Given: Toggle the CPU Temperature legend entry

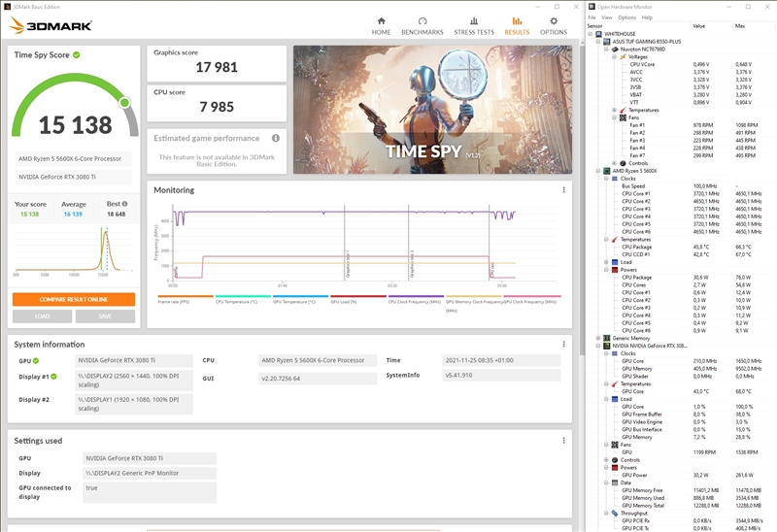Looking at the screenshot, I should 243,299.
